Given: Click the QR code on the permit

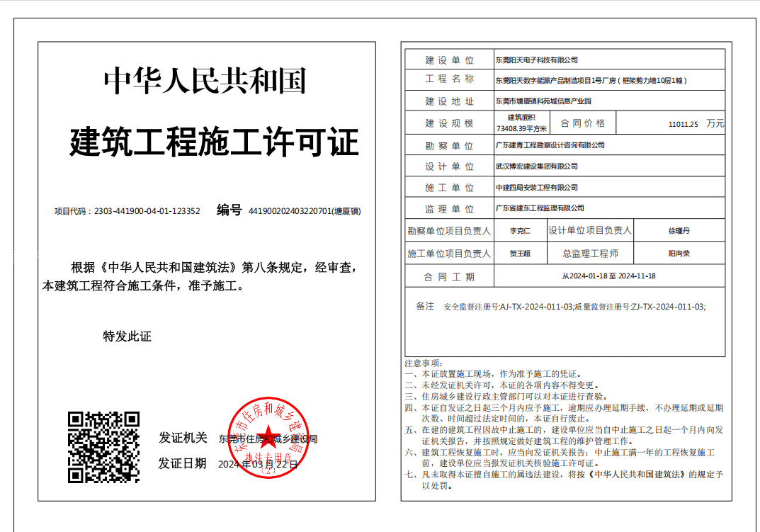Looking at the screenshot, I should point(103,447).
